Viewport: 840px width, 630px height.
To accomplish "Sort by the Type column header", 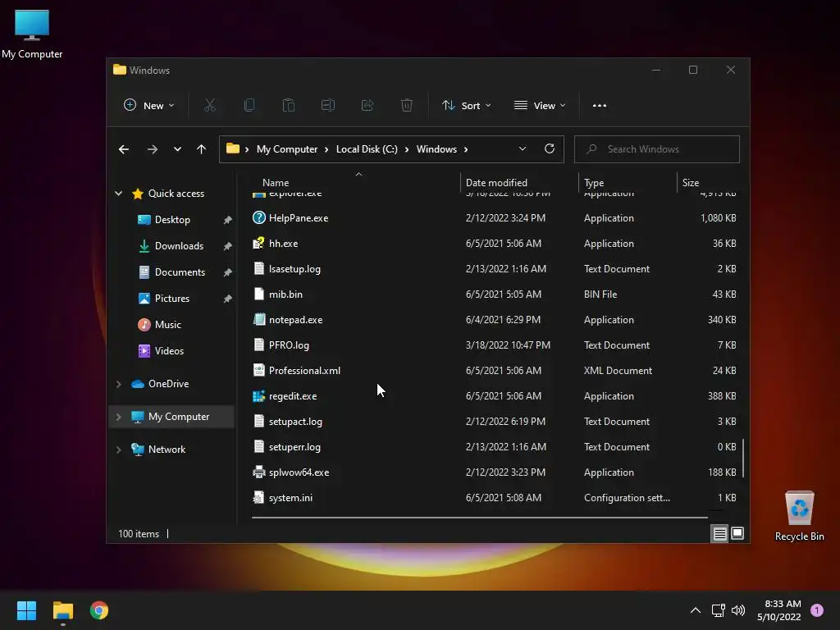I will [594, 183].
